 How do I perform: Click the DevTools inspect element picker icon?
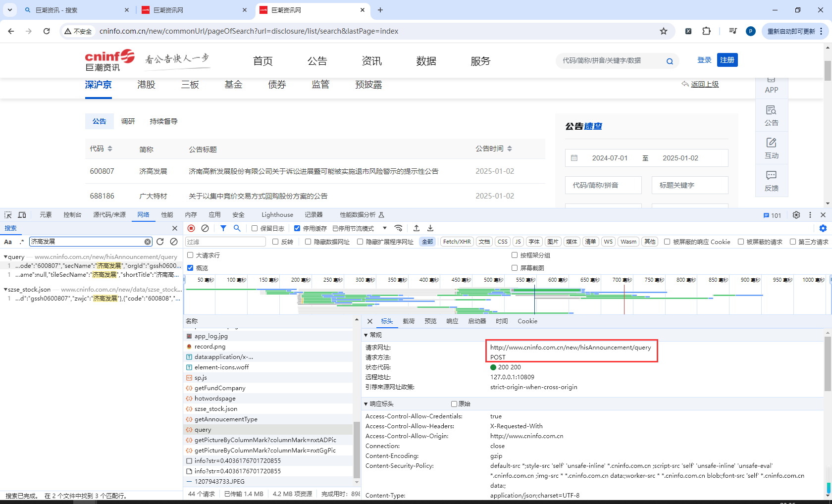pos(8,215)
